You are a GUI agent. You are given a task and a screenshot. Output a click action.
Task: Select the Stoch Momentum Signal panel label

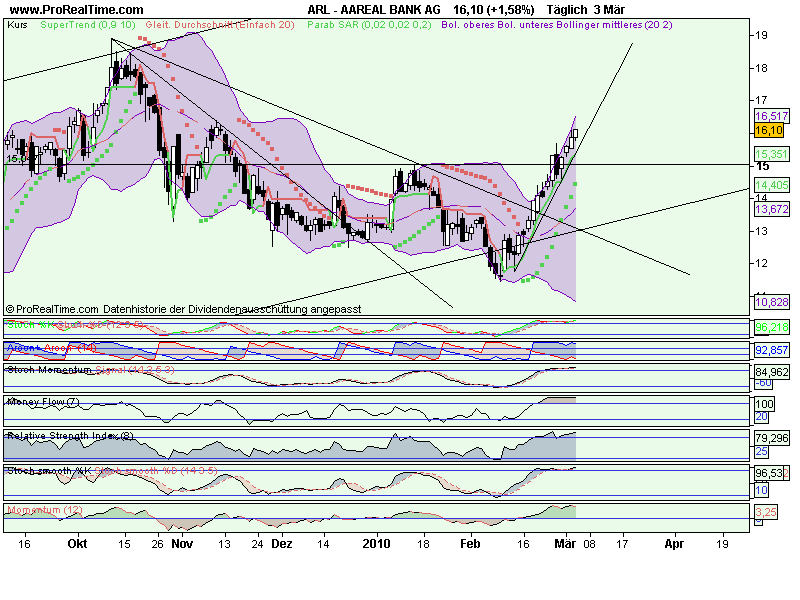(90, 369)
